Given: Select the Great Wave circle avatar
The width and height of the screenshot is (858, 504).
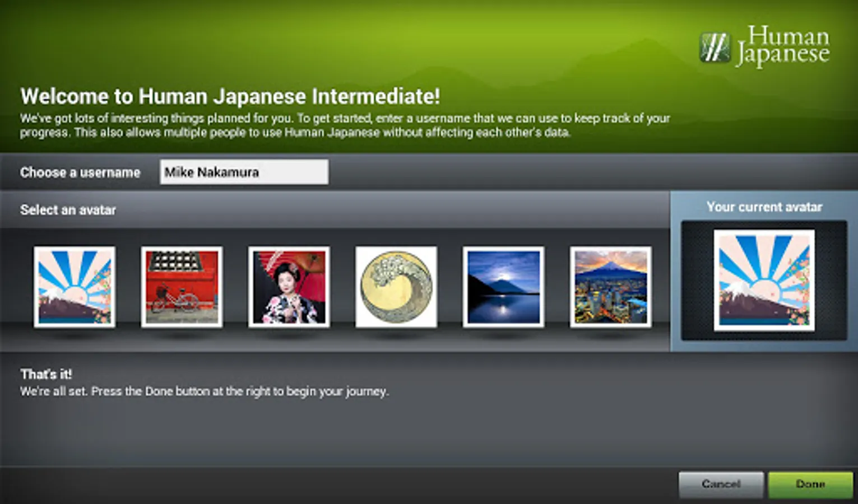Looking at the screenshot, I should coord(396,287).
